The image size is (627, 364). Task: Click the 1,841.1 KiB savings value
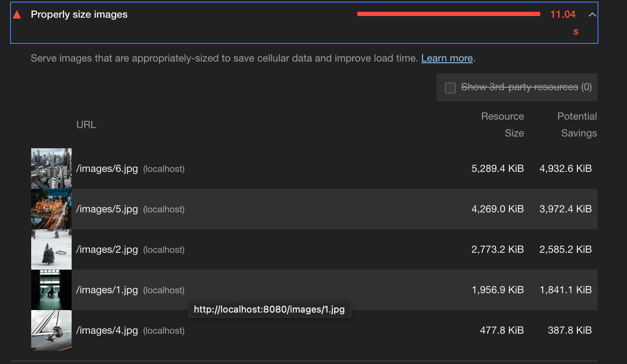click(565, 290)
